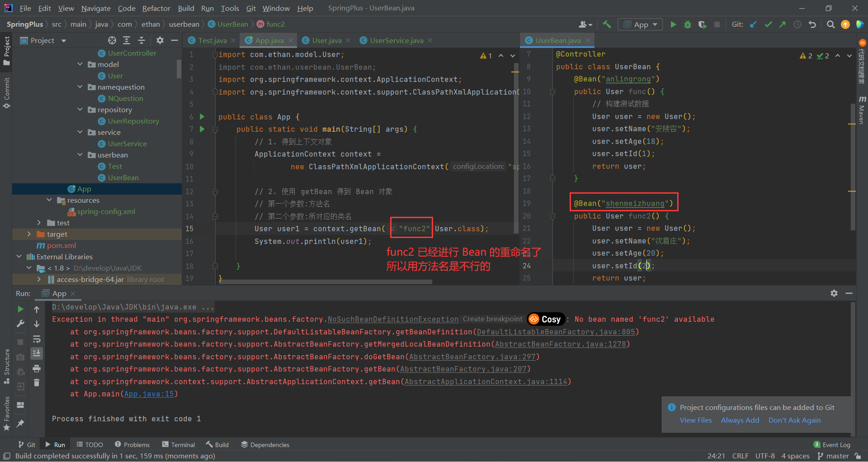Click Always Add link in notification
868x462 pixels.
click(x=740, y=420)
